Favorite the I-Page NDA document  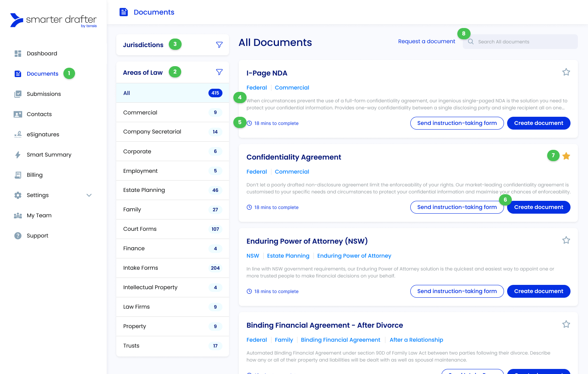pyautogui.click(x=566, y=72)
